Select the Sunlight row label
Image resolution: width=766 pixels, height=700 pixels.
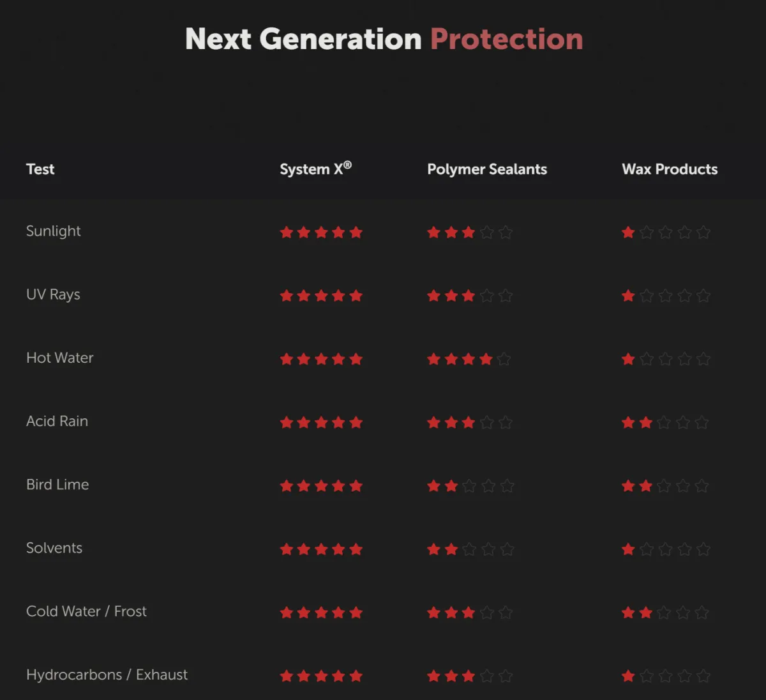click(x=54, y=231)
